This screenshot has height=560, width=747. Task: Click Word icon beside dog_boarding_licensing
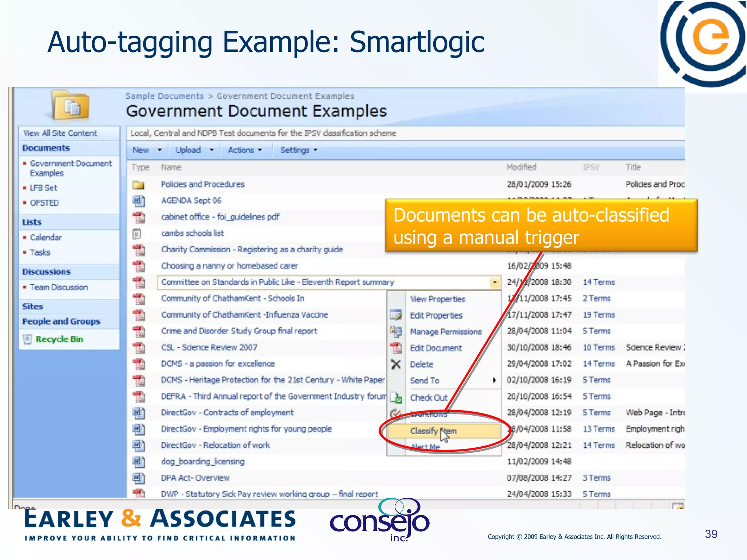click(x=138, y=462)
